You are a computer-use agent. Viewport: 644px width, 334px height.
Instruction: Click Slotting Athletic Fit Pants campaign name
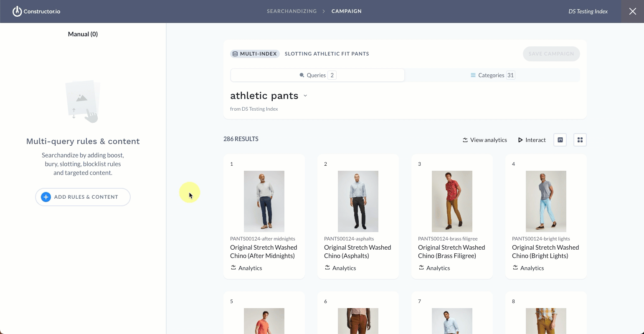(x=327, y=54)
